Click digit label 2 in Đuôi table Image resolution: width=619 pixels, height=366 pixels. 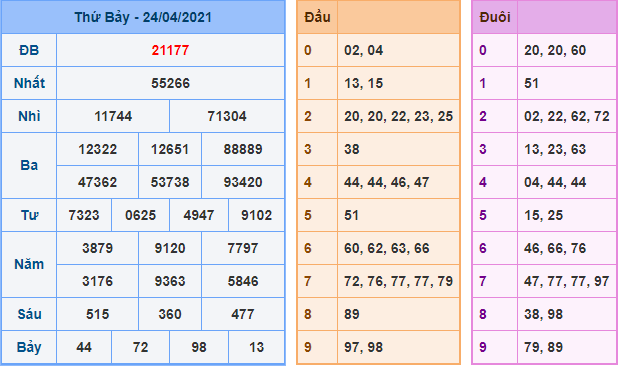coord(483,116)
